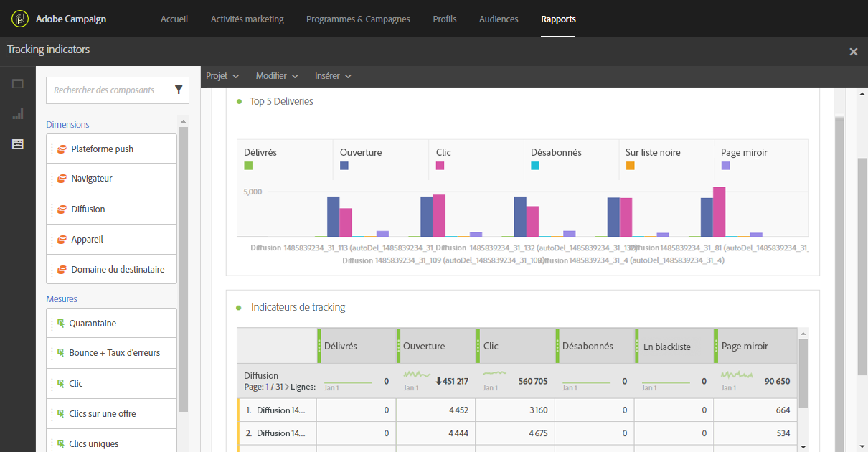
Task: Click the Adobe Campaign logo icon
Action: tap(20, 19)
